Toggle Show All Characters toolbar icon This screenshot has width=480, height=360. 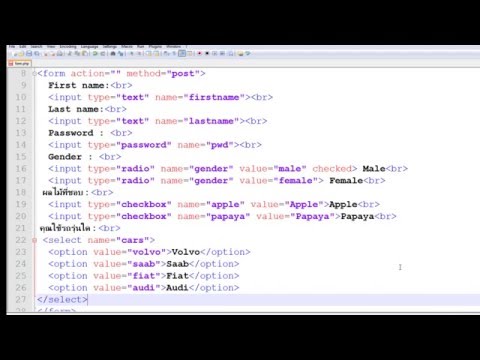174,53
